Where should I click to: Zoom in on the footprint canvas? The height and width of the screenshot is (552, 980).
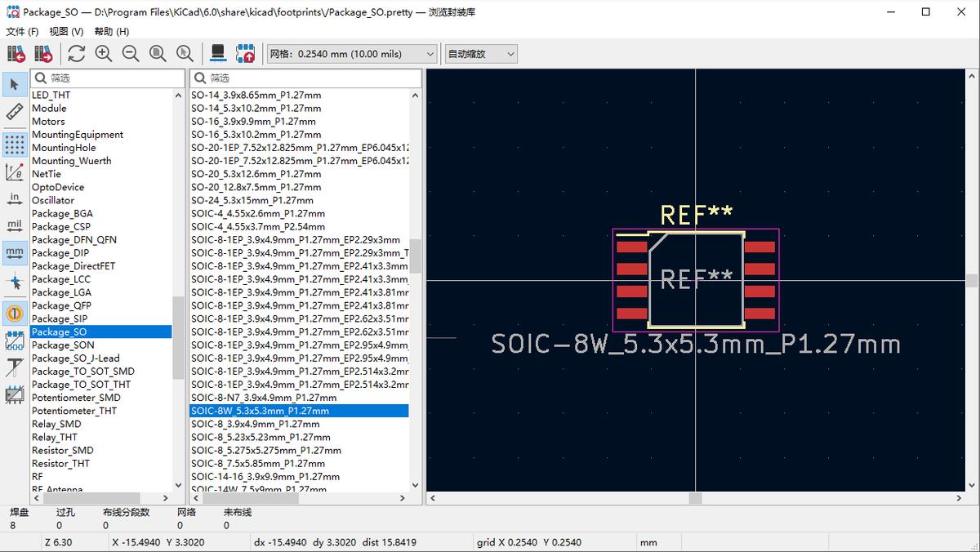pos(102,52)
